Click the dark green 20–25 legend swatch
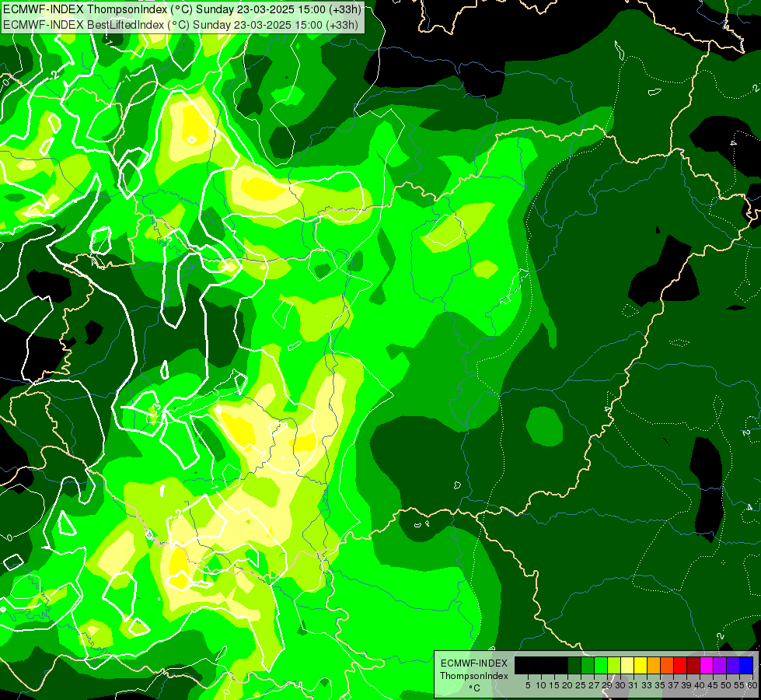 (574, 665)
